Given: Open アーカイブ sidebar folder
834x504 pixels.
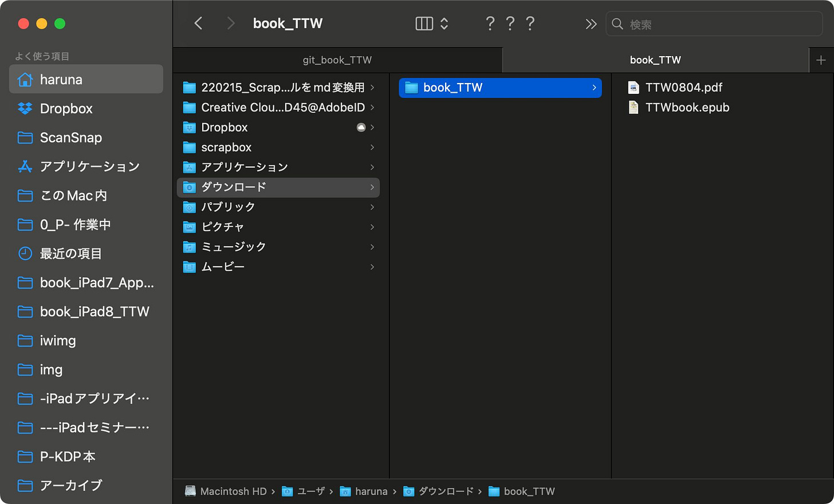Looking at the screenshot, I should [x=86, y=486].
